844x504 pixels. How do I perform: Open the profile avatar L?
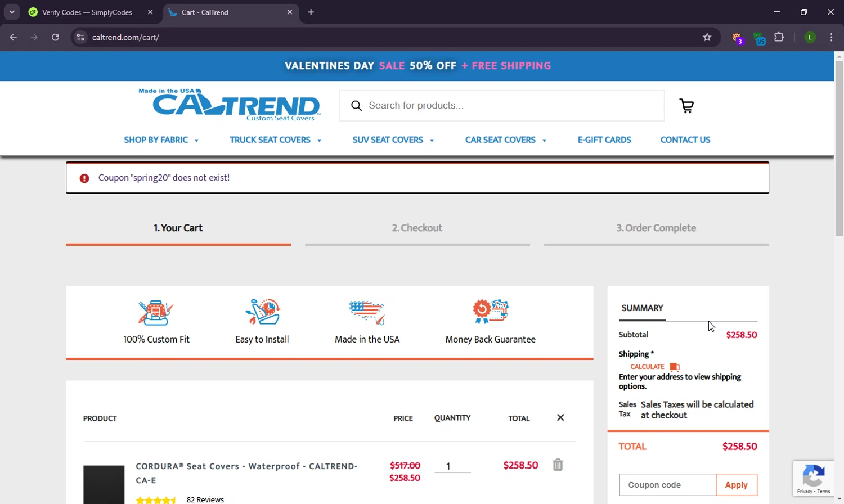pyautogui.click(x=810, y=37)
